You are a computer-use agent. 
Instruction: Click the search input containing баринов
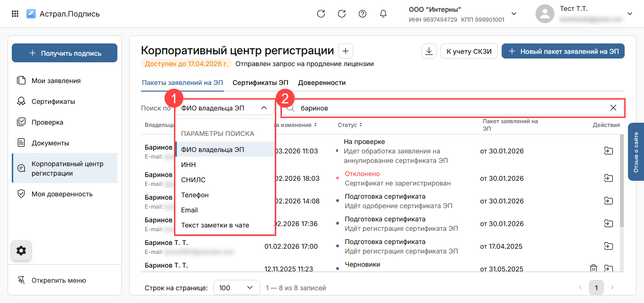point(448,108)
